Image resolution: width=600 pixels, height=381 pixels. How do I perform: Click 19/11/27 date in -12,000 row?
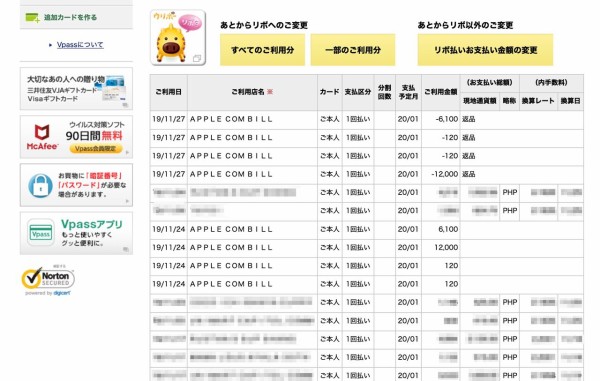click(169, 174)
